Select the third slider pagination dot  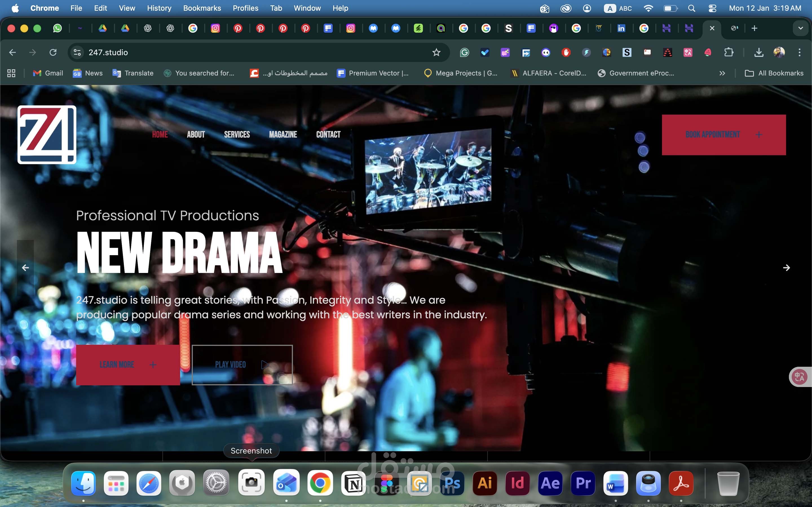pyautogui.click(x=644, y=167)
